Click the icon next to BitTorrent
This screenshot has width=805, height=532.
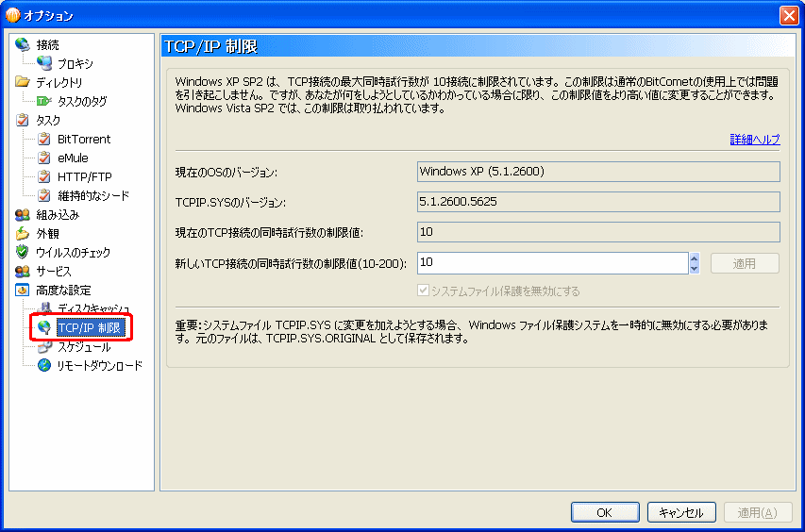(x=44, y=139)
